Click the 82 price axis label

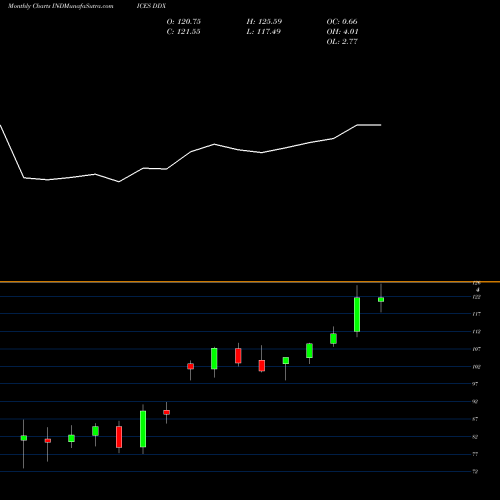[475, 437]
